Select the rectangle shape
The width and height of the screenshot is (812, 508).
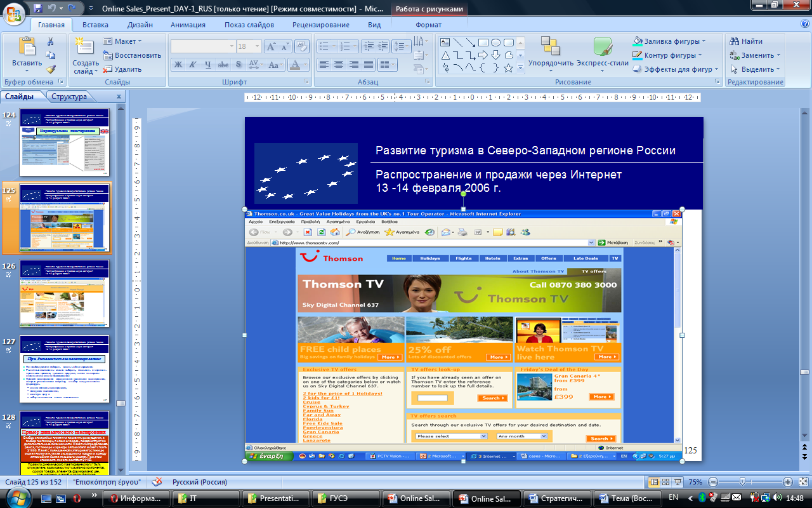(x=483, y=43)
